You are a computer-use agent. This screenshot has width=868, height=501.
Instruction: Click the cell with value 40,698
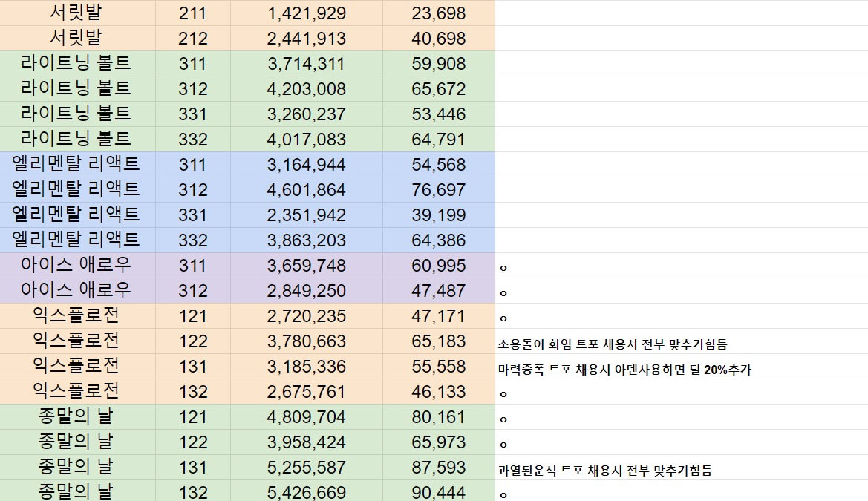coord(438,39)
